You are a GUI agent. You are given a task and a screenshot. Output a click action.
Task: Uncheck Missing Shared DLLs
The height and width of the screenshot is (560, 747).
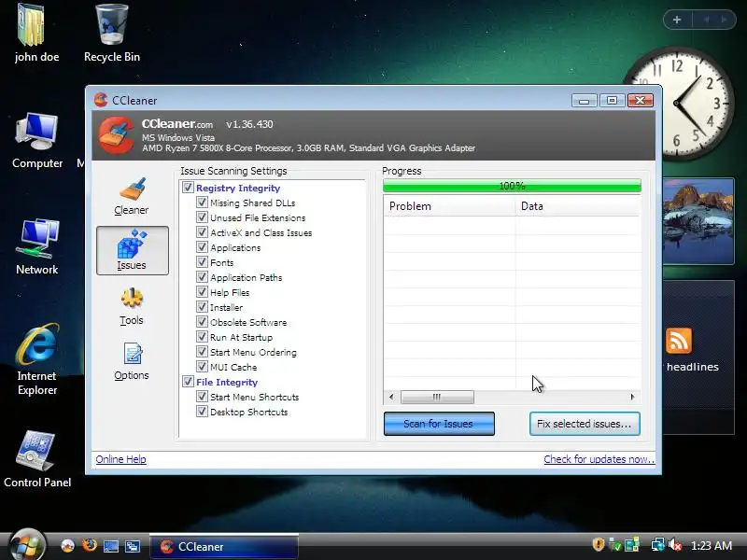click(202, 203)
